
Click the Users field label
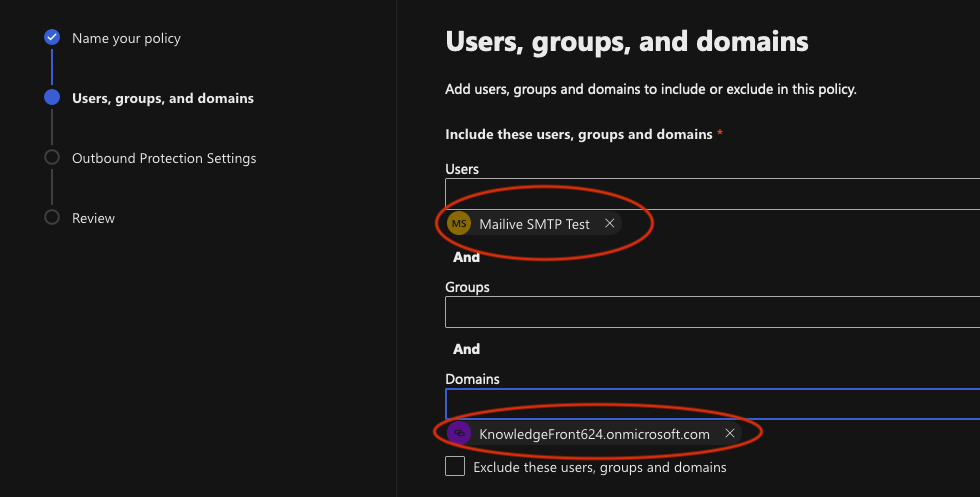point(462,169)
